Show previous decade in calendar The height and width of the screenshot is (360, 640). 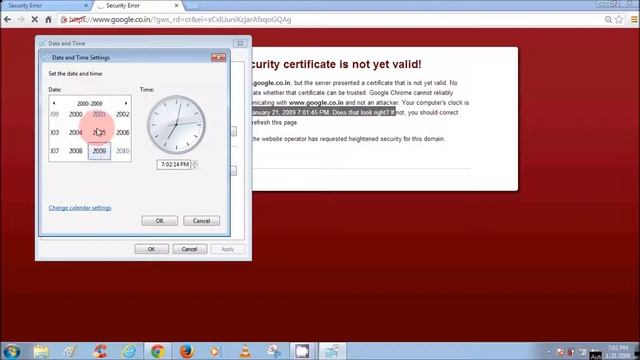coord(54,103)
